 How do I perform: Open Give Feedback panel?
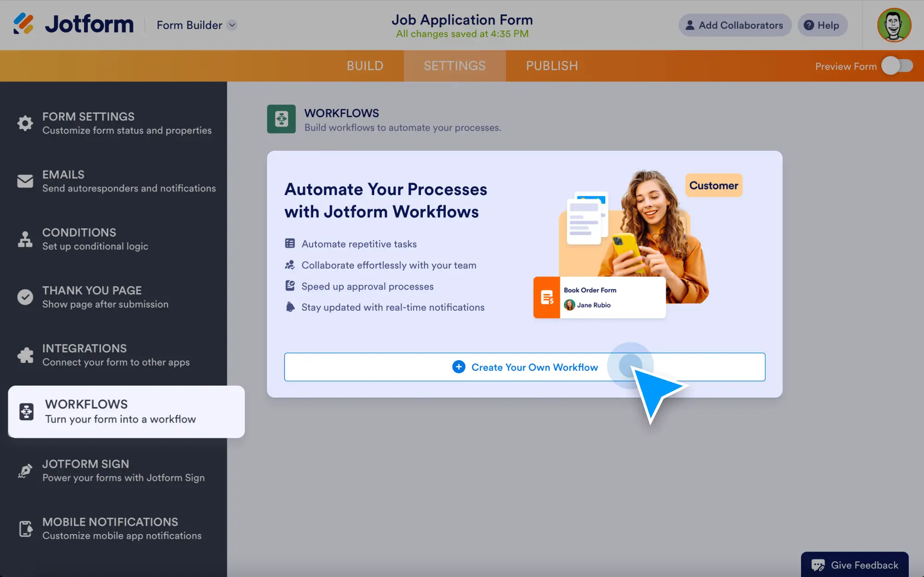point(854,565)
